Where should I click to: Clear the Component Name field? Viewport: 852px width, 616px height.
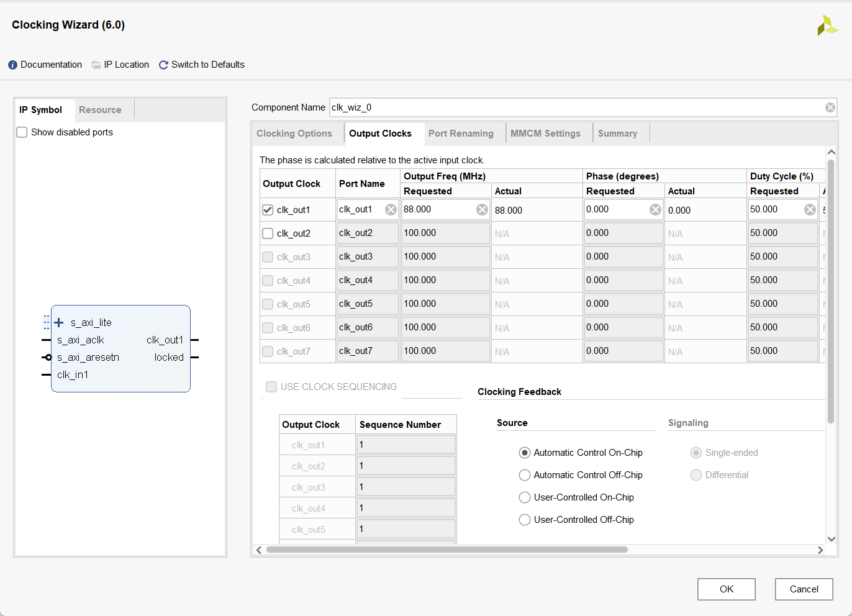pyautogui.click(x=830, y=107)
